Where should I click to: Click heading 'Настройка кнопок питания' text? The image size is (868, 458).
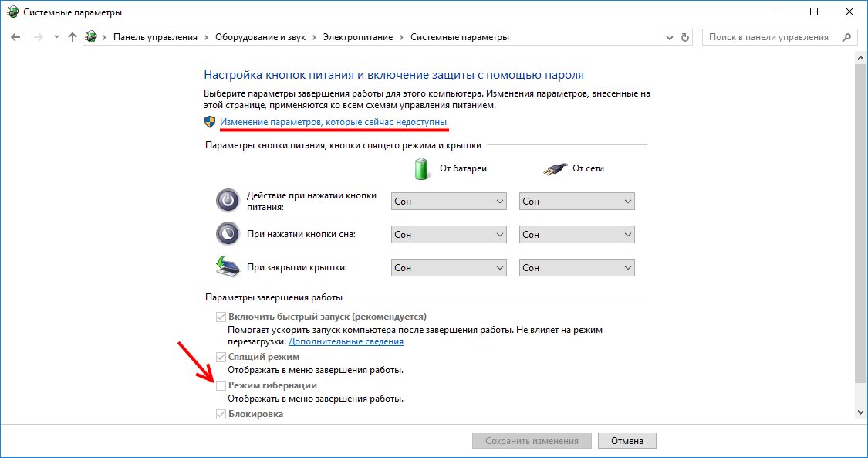[x=393, y=75]
